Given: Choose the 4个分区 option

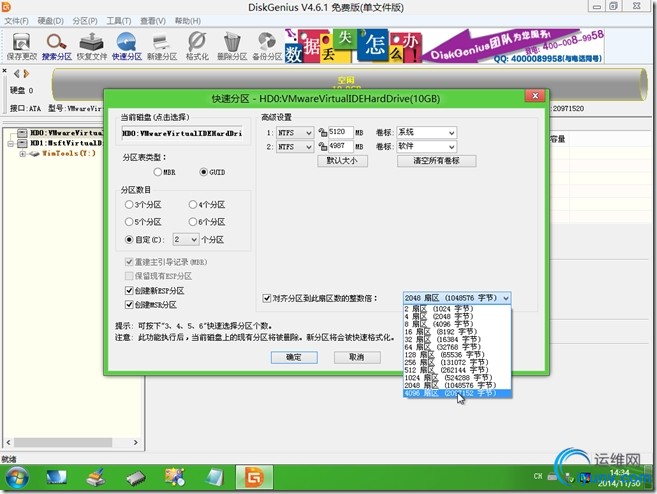Looking at the screenshot, I should point(207,204).
